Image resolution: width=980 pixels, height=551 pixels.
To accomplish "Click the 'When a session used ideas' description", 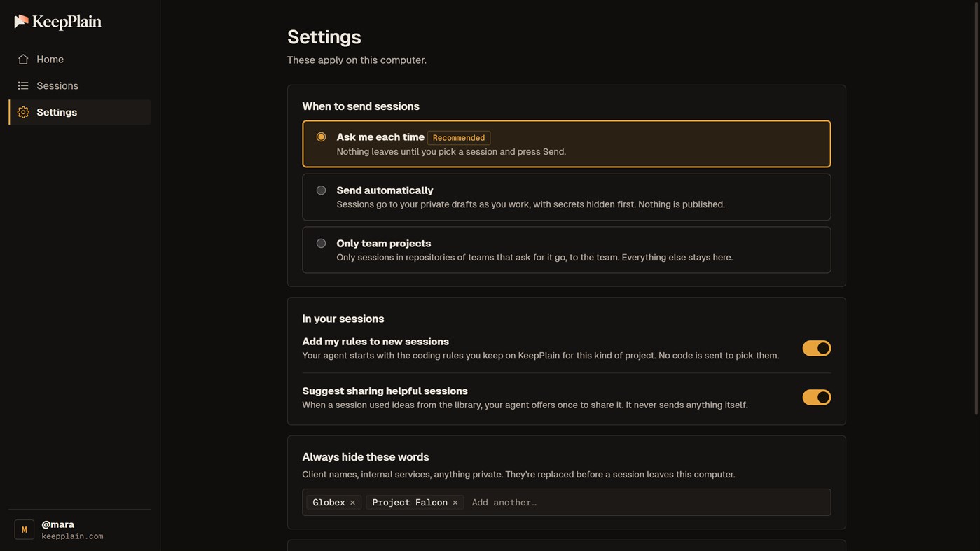I will tap(525, 405).
